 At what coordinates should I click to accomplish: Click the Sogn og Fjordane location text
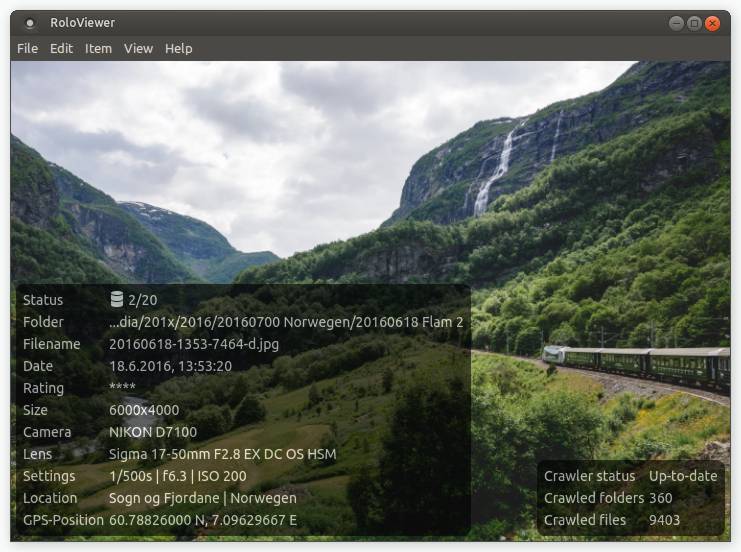pos(164,498)
